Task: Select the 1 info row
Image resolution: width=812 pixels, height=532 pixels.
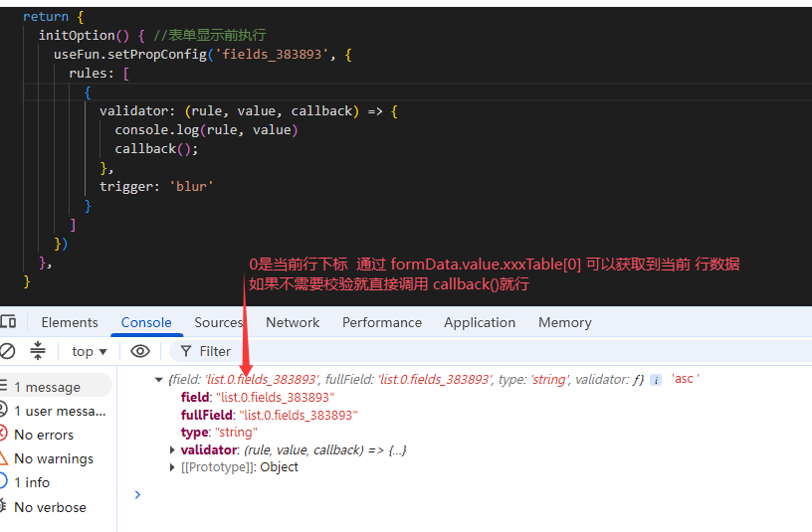Action: (56, 482)
